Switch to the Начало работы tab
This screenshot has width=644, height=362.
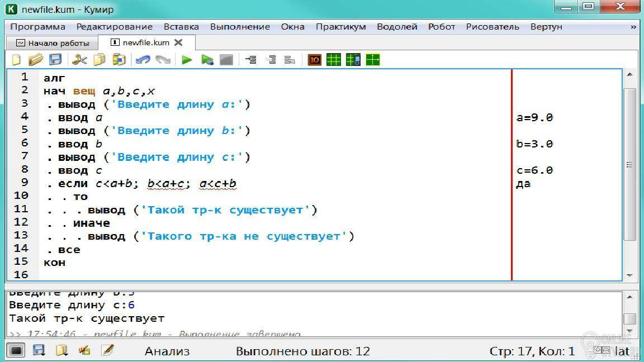tap(53, 43)
